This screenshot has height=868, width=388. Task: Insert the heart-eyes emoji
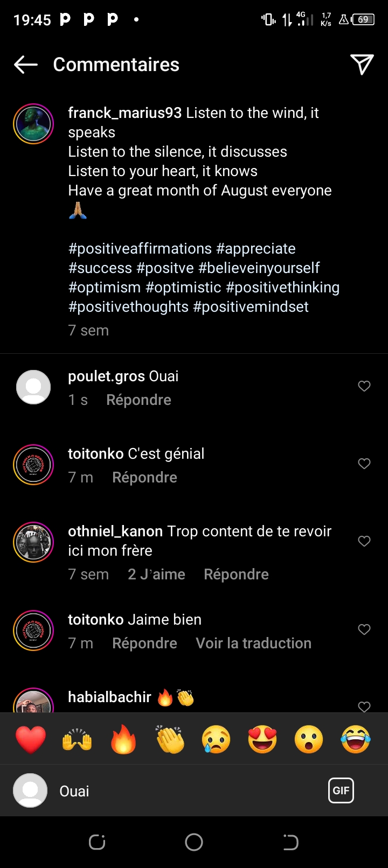(x=262, y=739)
